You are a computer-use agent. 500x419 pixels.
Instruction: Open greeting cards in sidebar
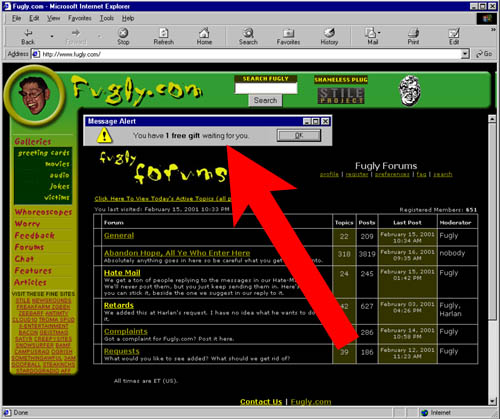tap(44, 153)
